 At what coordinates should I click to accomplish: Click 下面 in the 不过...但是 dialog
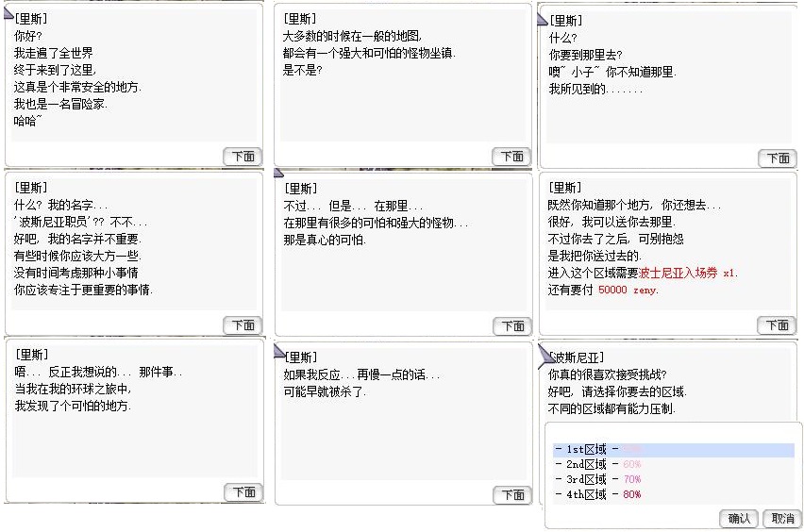click(x=512, y=325)
